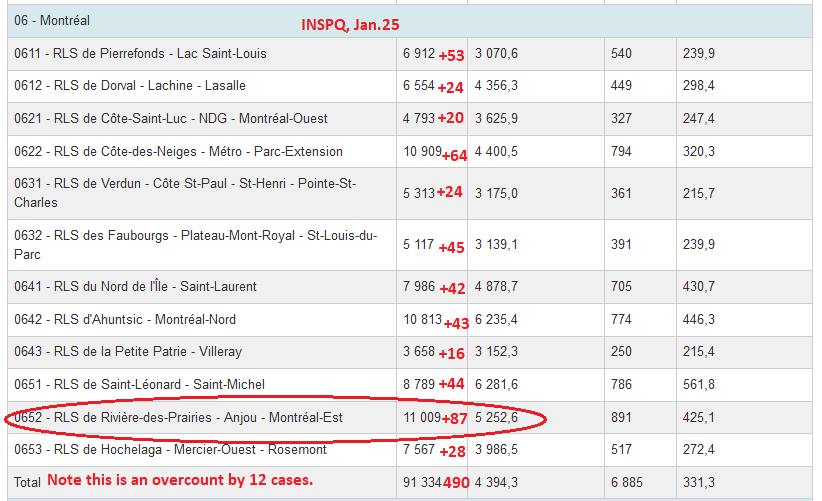Click death rate '320,3'

[698, 151]
